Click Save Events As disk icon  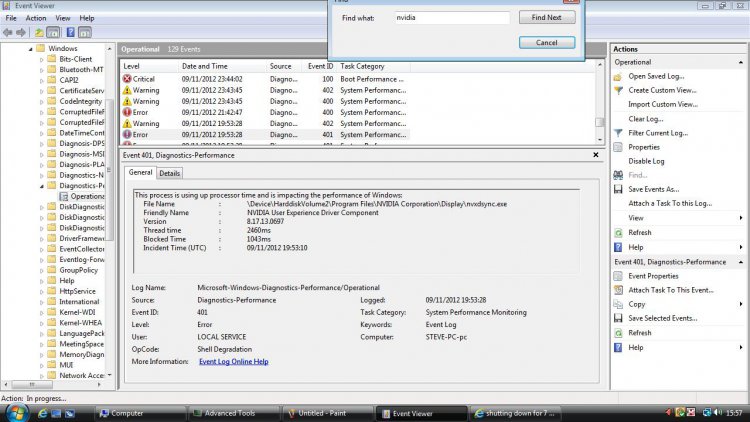618,189
